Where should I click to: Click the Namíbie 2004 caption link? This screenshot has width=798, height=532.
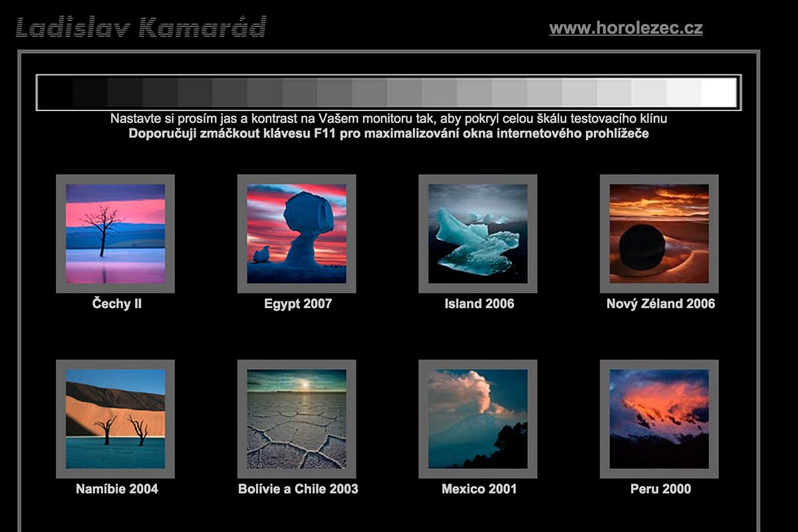click(117, 489)
